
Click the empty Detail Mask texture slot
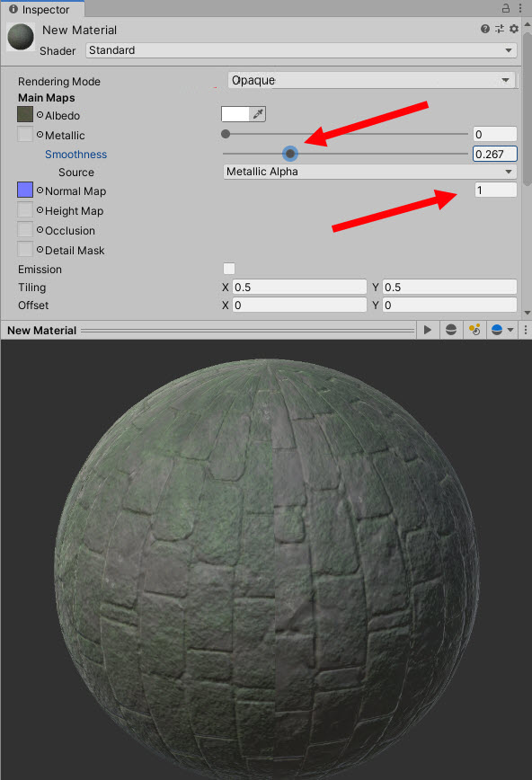[25, 249]
